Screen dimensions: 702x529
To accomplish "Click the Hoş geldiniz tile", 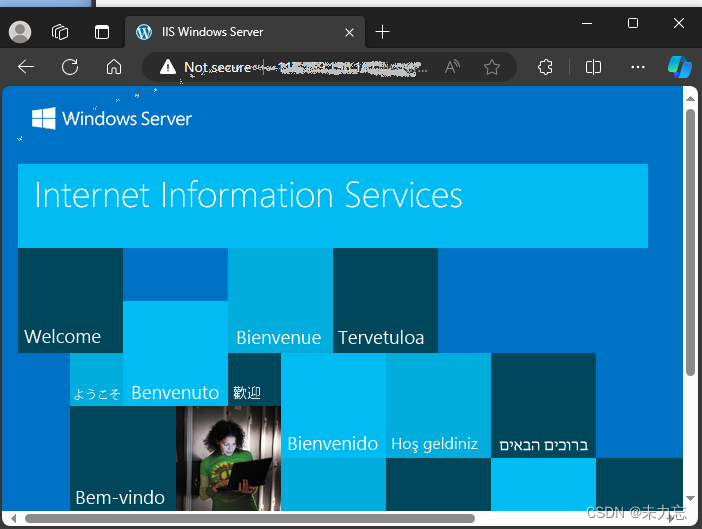I will [438, 405].
